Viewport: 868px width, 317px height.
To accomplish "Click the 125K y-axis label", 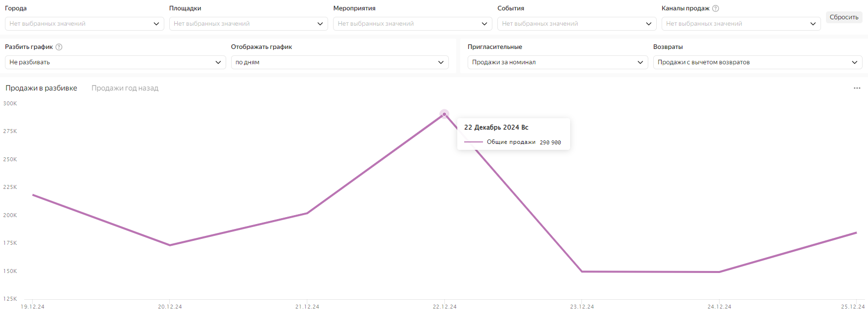I will [x=10, y=299].
